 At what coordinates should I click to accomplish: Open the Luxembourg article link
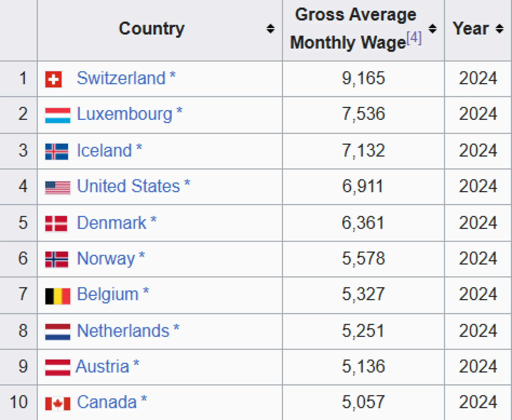(124, 114)
